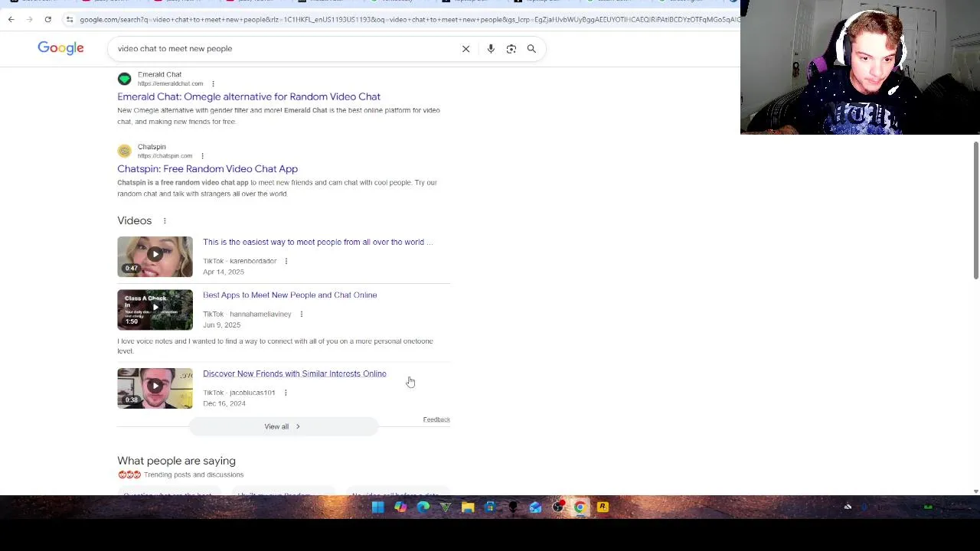Open Google Lens image search
This screenshot has height=551, width=980.
click(511, 49)
